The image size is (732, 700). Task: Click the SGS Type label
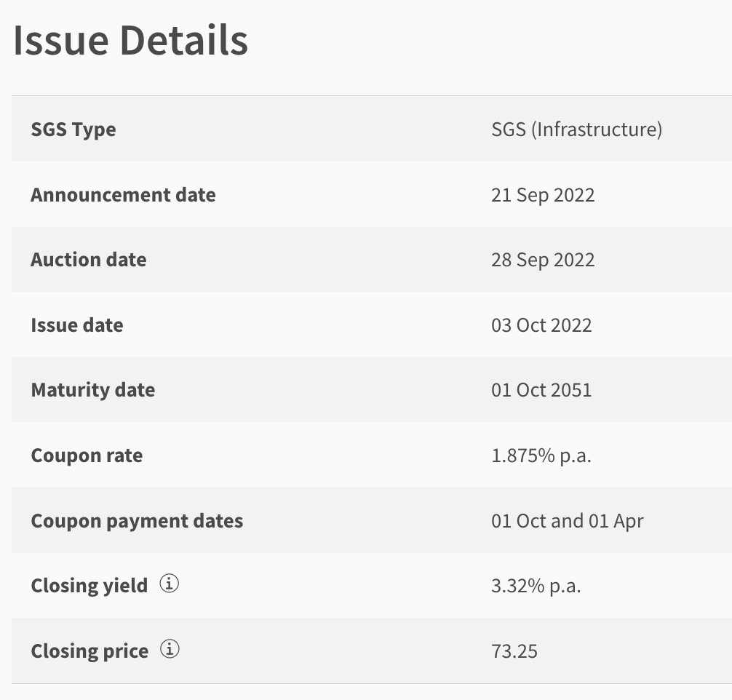coord(73,130)
